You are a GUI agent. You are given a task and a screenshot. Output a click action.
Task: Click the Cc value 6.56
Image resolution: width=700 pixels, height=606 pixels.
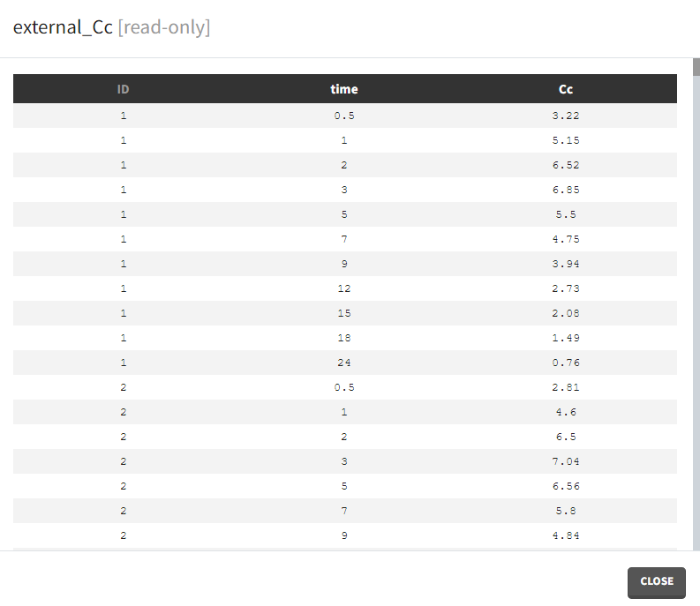click(566, 486)
